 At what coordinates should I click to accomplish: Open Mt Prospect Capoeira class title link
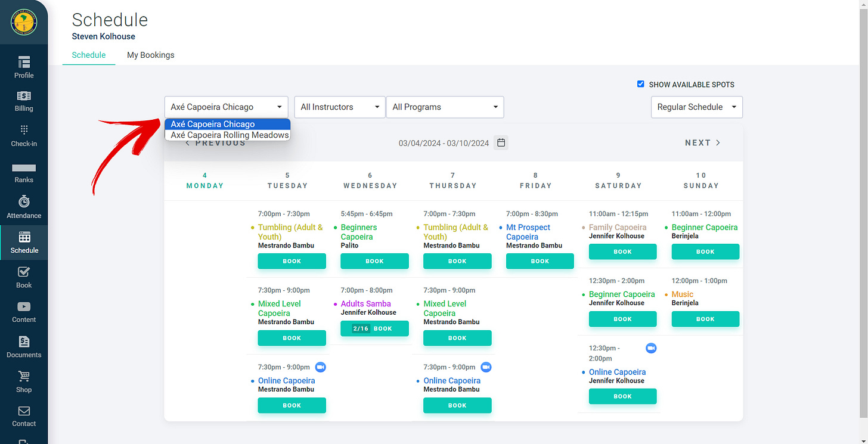pos(528,232)
